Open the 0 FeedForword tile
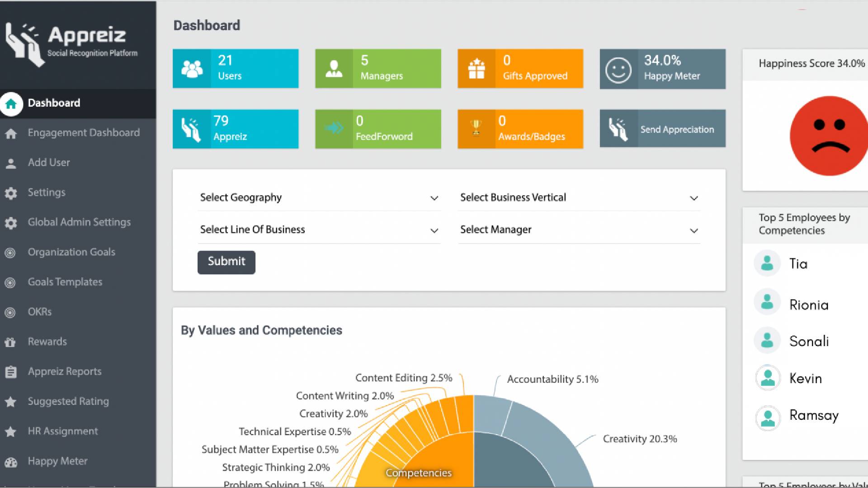 click(x=378, y=129)
